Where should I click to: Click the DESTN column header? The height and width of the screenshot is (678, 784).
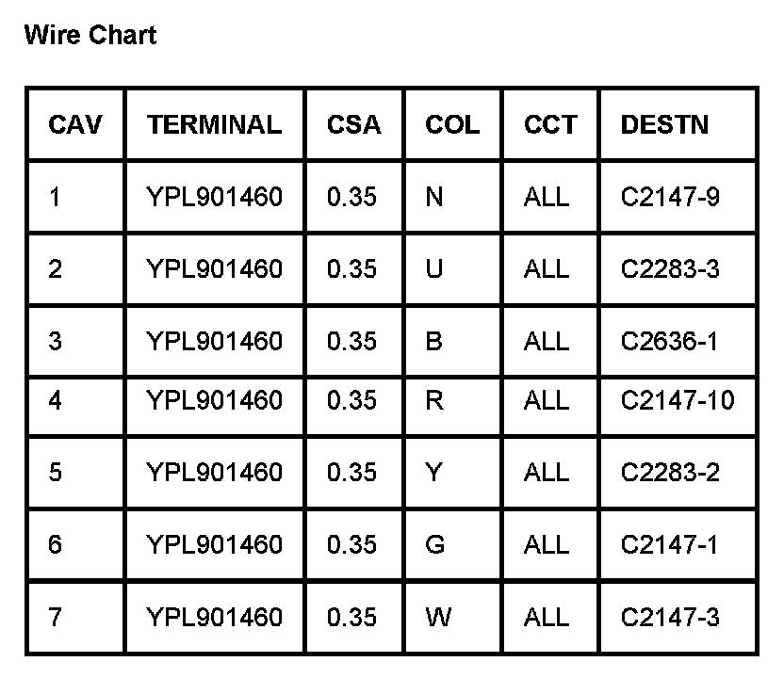(664, 124)
